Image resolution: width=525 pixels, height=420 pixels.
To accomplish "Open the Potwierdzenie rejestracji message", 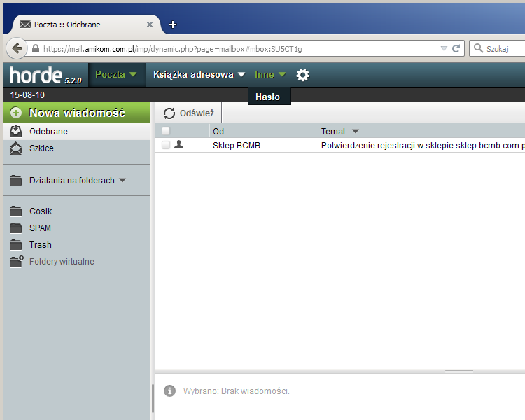I will click(x=420, y=146).
